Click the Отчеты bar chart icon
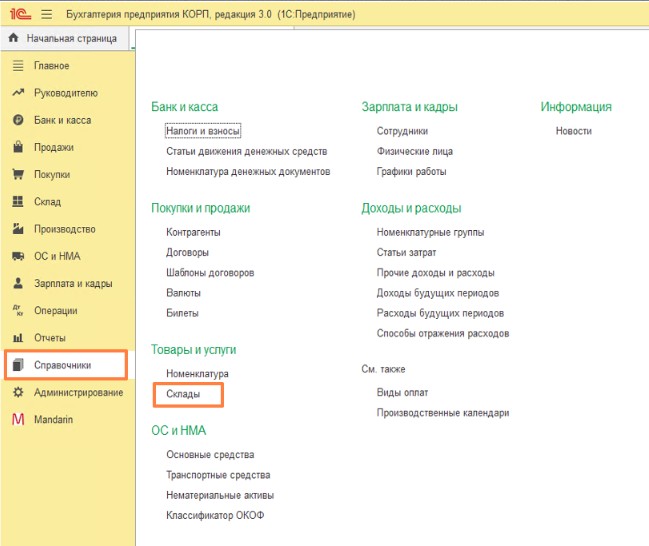 pyautogui.click(x=18, y=338)
